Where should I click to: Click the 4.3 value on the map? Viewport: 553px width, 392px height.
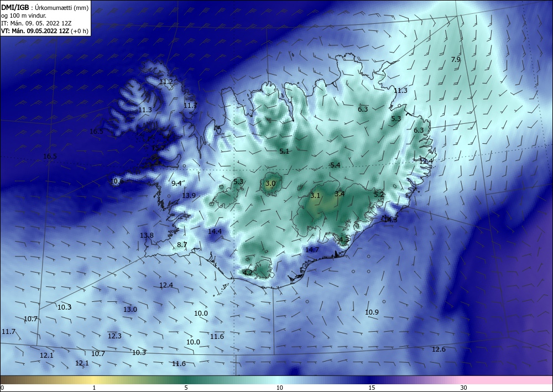pos(344,240)
